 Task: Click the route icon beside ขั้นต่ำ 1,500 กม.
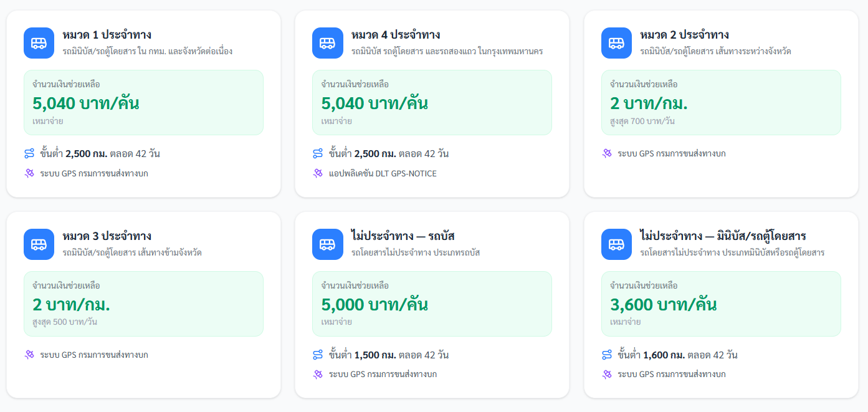point(318,355)
